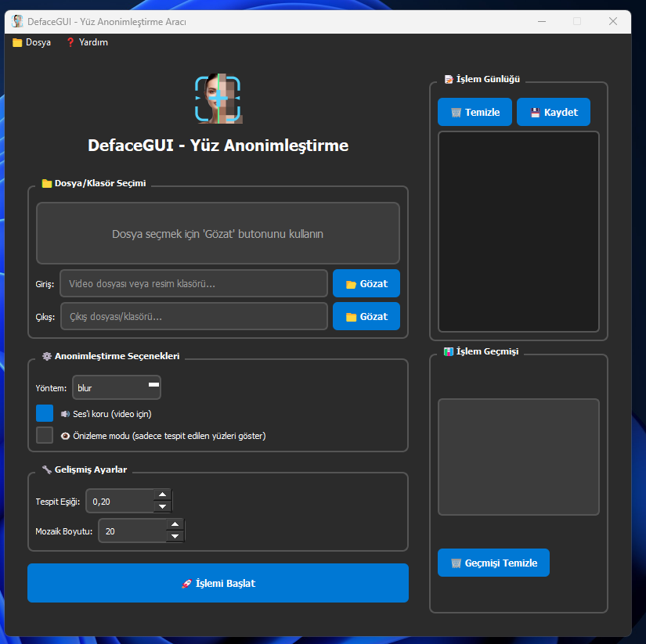The image size is (646, 644).
Task: Click the eye icon beside Önizleme modu
Action: 66,436
